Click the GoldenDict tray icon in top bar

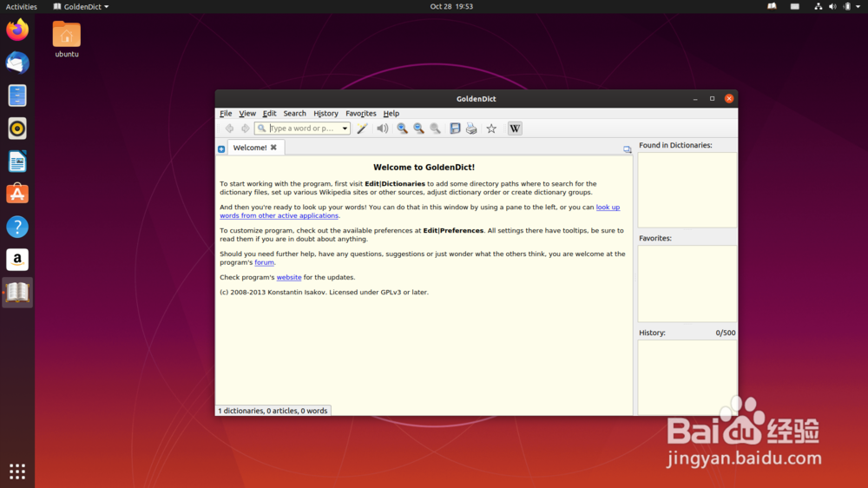click(772, 7)
